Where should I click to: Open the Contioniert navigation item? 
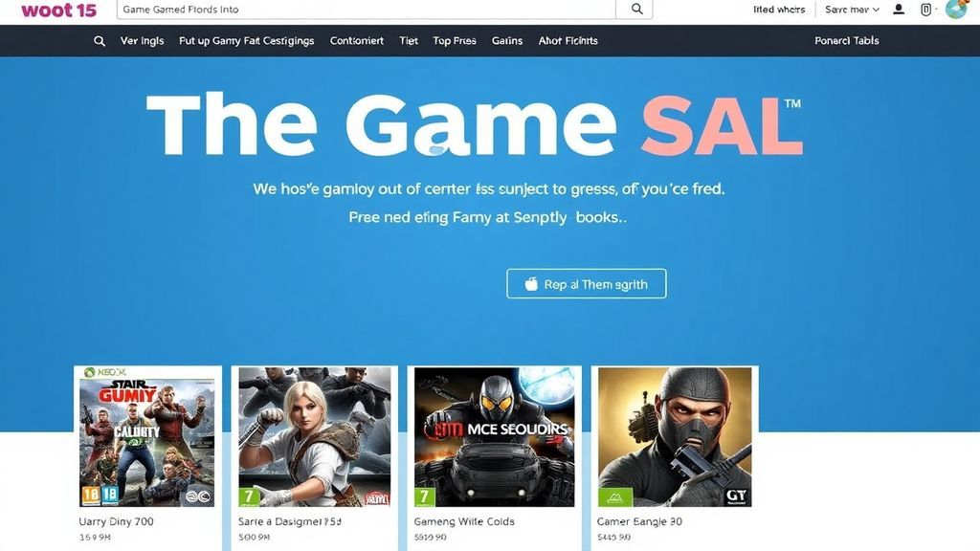pyautogui.click(x=357, y=41)
